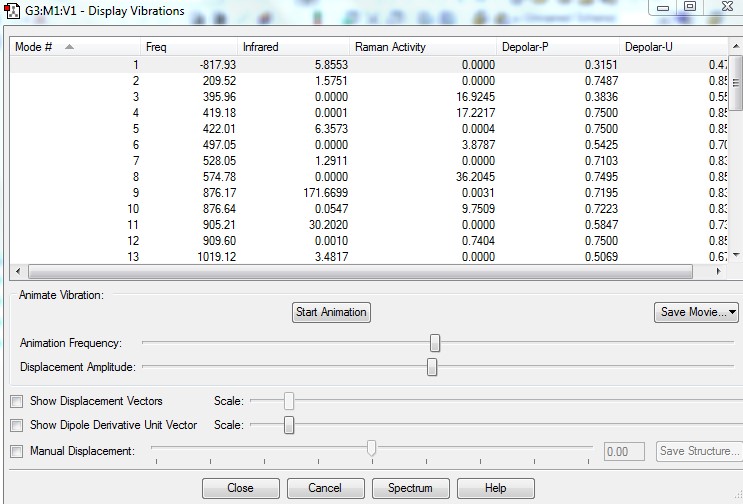Click the Freq column header
Image resolution: width=743 pixels, height=504 pixels.
189,47
